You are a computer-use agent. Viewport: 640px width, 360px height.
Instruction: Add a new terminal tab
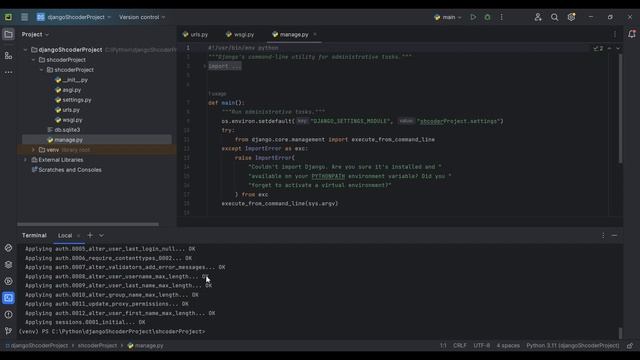(x=90, y=236)
